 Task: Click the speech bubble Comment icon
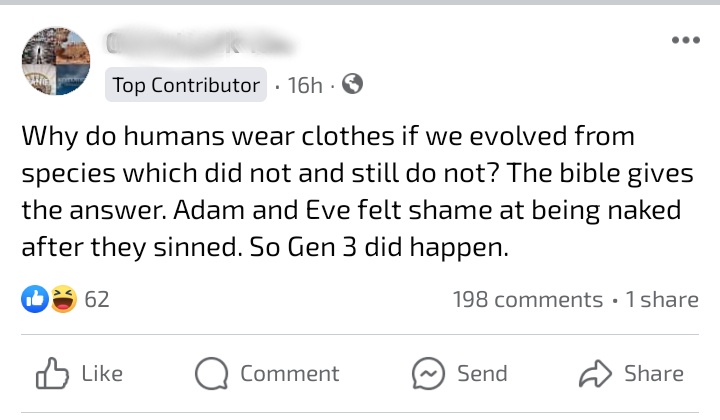[210, 374]
